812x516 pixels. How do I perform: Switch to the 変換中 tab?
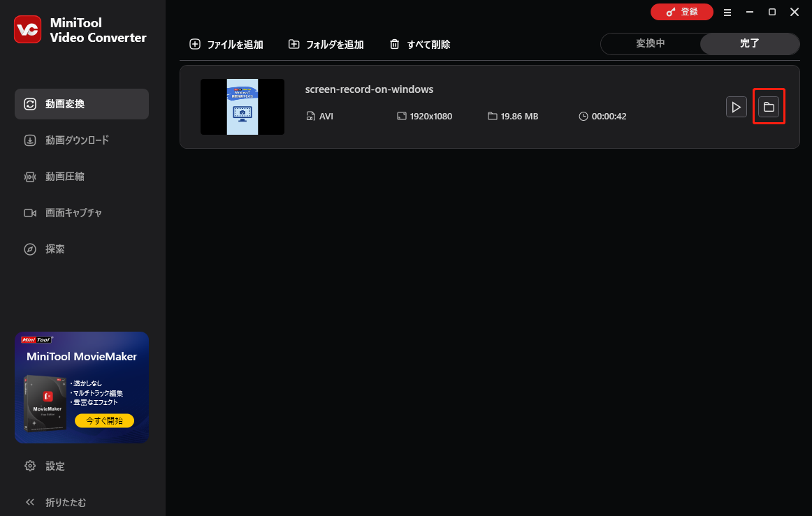pos(651,43)
